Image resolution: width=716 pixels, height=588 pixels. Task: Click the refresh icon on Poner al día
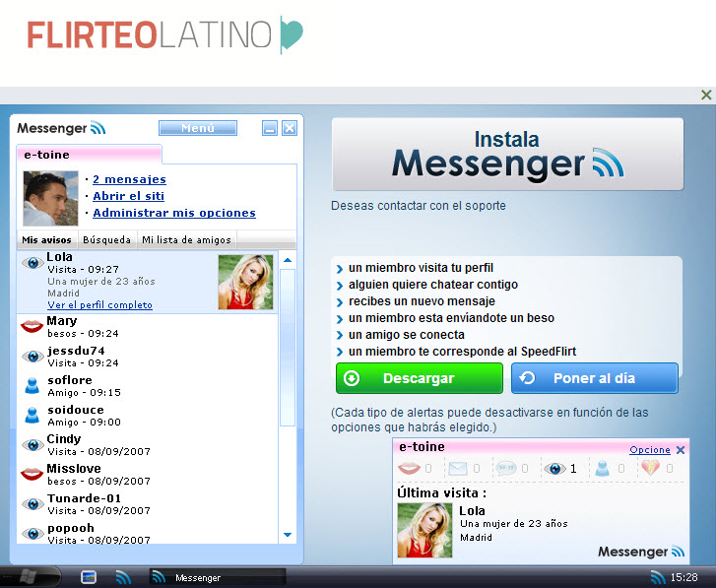[528, 378]
